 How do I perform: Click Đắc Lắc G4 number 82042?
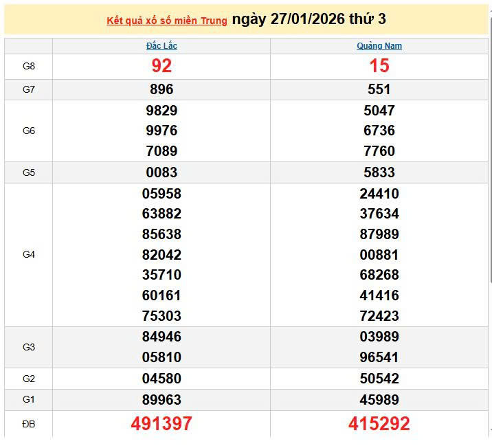(x=161, y=255)
